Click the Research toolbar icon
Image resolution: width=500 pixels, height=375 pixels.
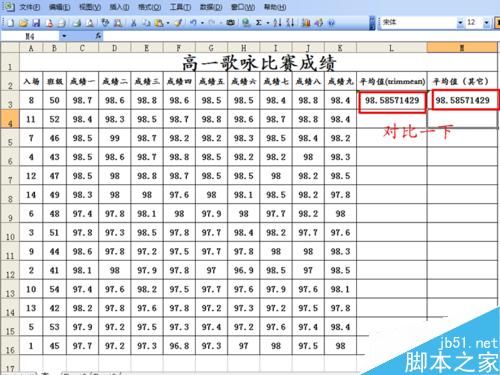point(105,23)
